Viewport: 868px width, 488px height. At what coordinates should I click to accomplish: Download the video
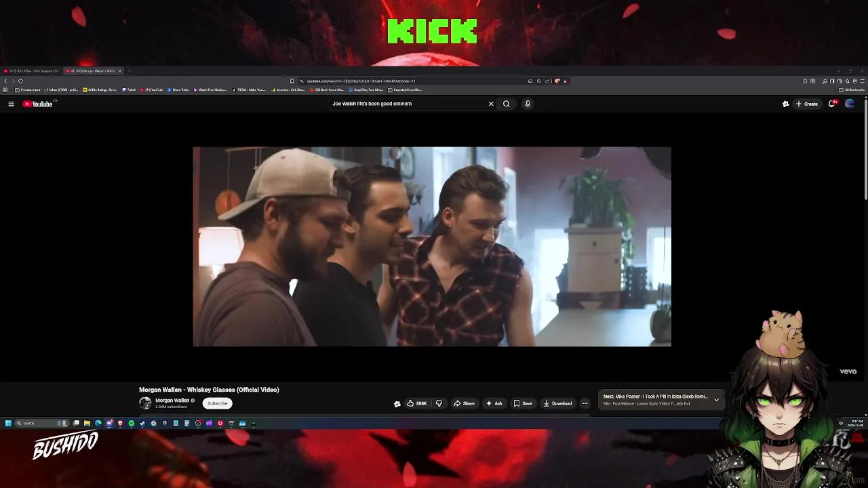coord(558,403)
